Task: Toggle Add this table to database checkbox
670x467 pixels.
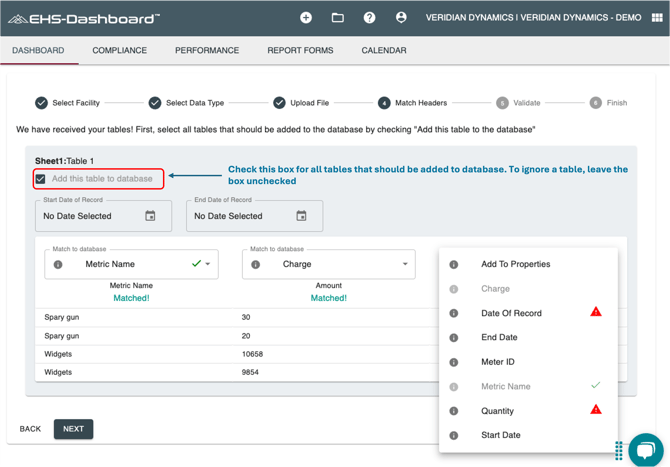Action: pos(41,179)
